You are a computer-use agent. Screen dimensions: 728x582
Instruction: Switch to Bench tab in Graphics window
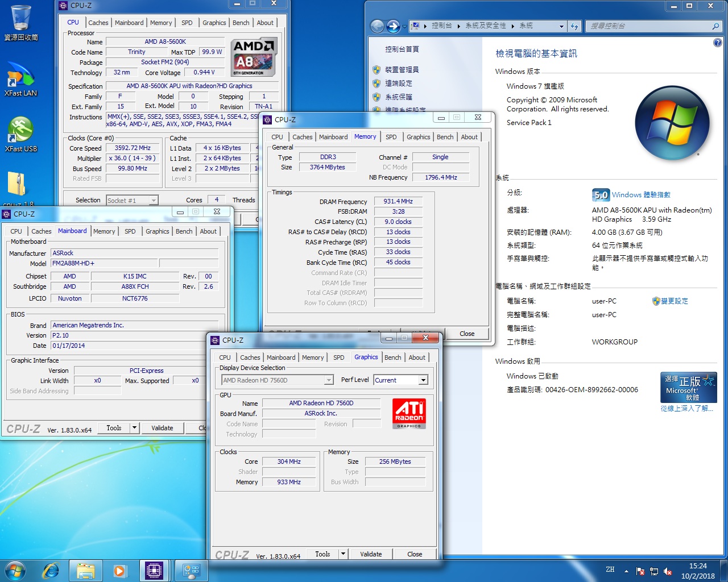[392, 357]
